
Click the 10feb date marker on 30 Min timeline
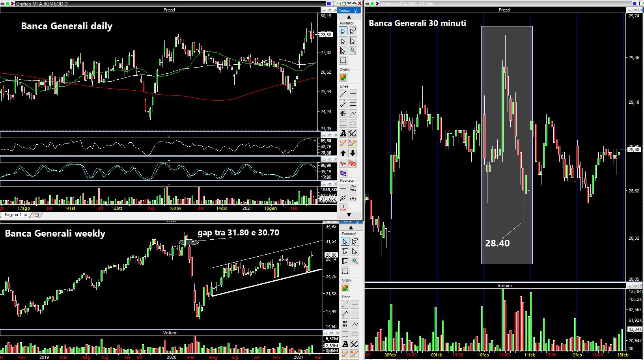point(483,355)
